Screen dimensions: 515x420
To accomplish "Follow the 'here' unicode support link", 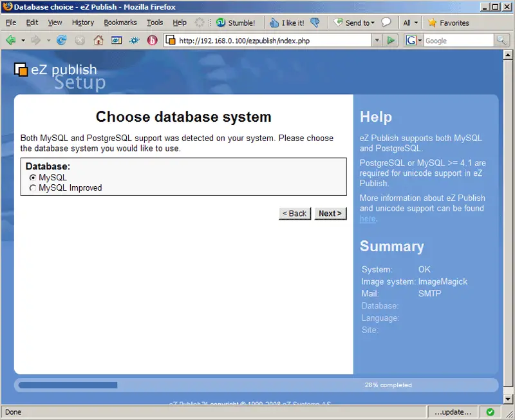I will (x=368, y=218).
